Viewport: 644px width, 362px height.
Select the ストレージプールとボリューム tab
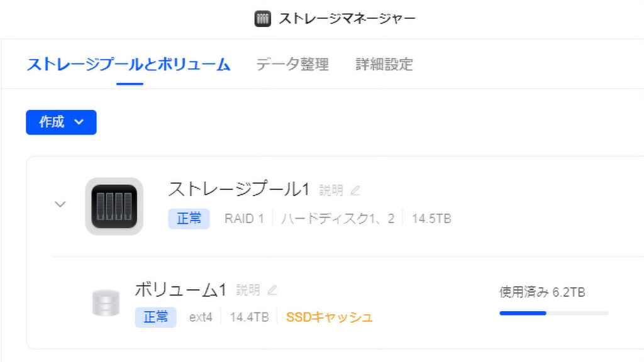pos(128,64)
